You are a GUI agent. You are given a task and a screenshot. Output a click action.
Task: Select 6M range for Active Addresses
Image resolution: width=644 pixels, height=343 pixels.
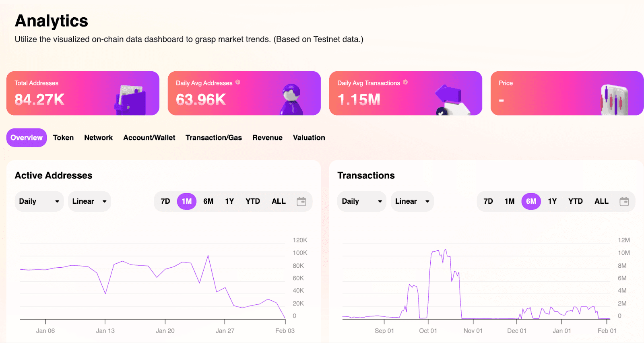click(208, 201)
